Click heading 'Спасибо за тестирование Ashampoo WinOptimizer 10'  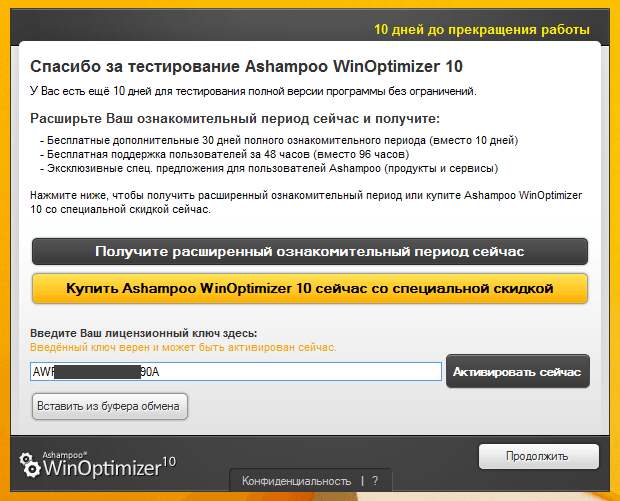pos(246,66)
